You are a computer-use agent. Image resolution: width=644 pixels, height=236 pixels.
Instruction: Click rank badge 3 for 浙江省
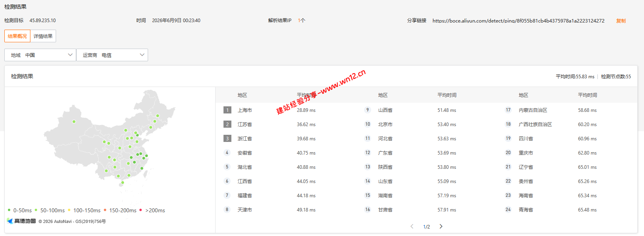227,138
